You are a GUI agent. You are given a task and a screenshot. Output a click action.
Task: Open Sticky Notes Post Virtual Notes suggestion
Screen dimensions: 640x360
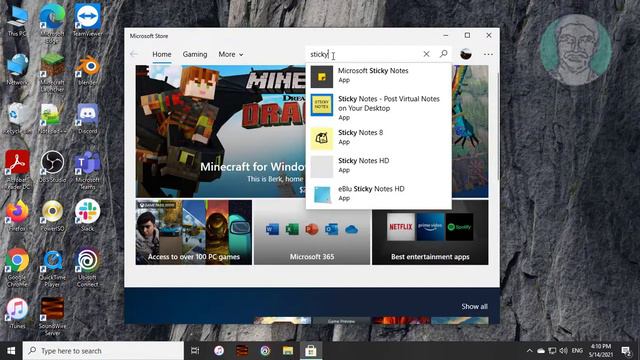(378, 107)
